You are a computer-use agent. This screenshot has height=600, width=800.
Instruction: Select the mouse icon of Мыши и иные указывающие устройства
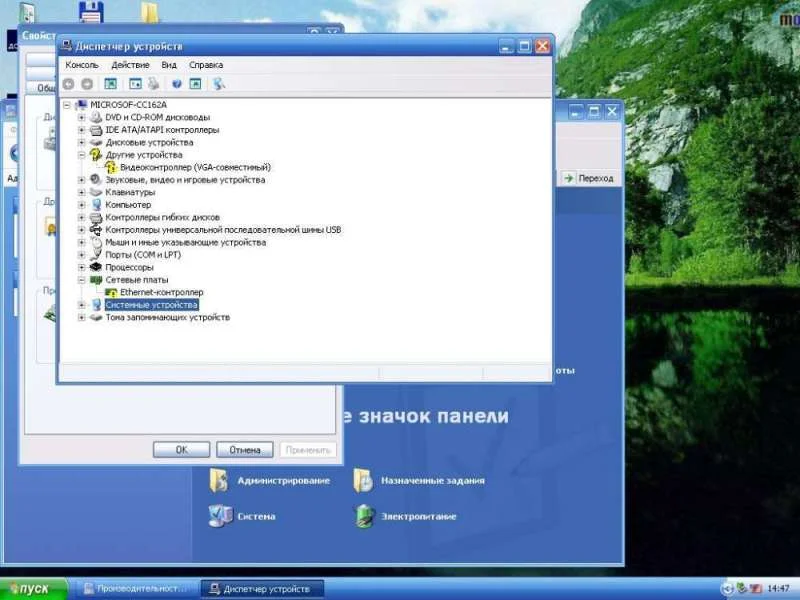pyautogui.click(x=95, y=242)
